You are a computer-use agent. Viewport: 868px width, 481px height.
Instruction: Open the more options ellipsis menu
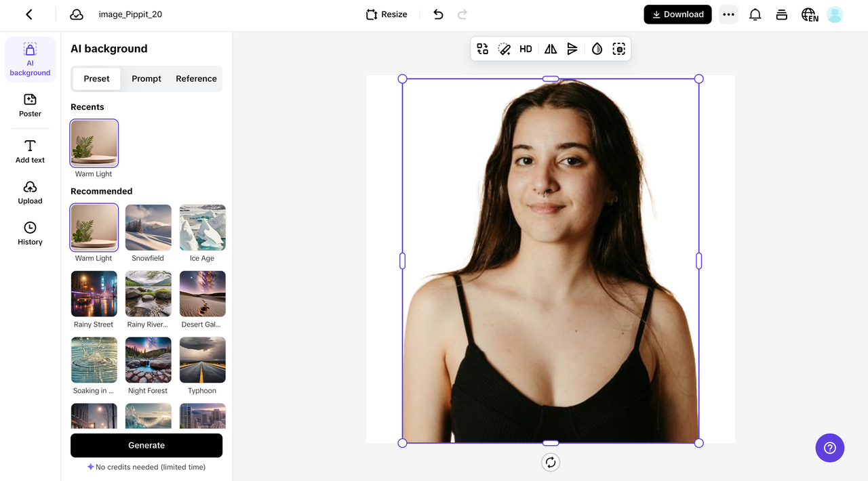tap(728, 14)
